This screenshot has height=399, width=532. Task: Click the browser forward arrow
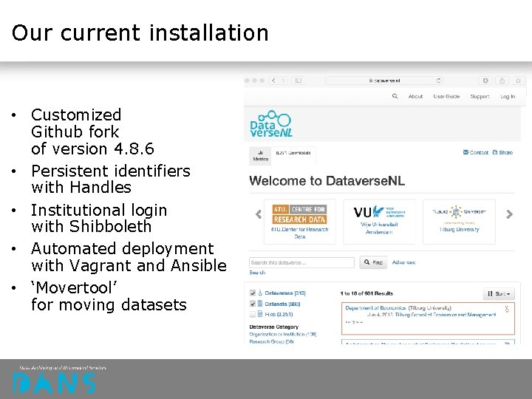(283, 81)
